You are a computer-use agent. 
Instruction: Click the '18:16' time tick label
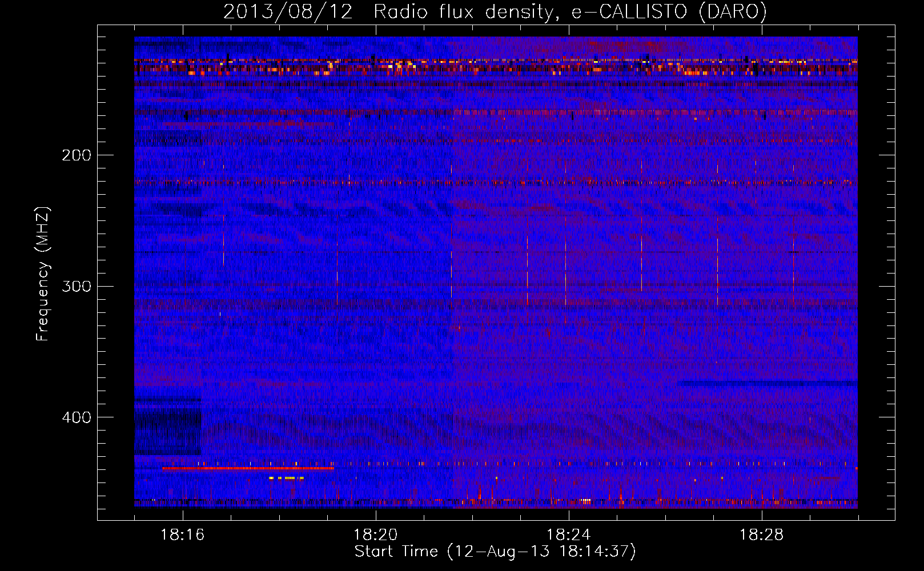click(x=183, y=535)
